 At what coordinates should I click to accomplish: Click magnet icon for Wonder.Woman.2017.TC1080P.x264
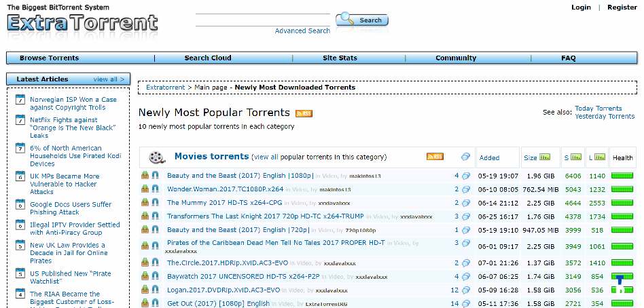tap(155, 189)
